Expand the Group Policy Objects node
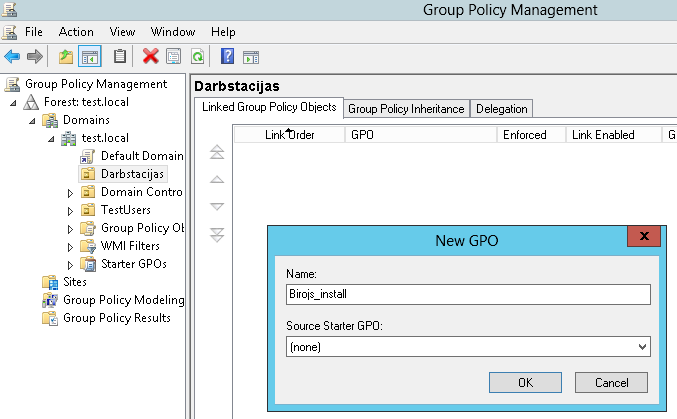 click(70, 229)
